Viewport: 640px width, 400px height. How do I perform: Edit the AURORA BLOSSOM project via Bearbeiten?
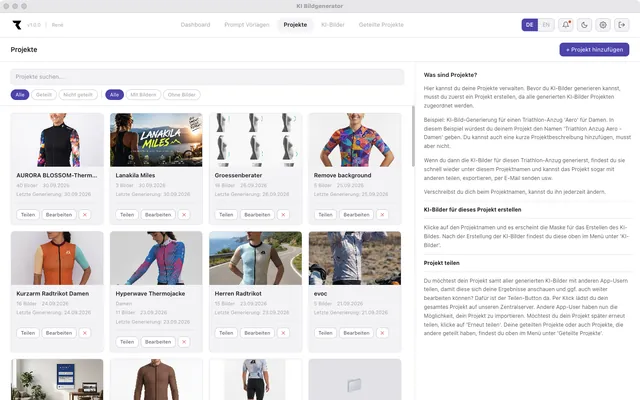pyautogui.click(x=59, y=215)
